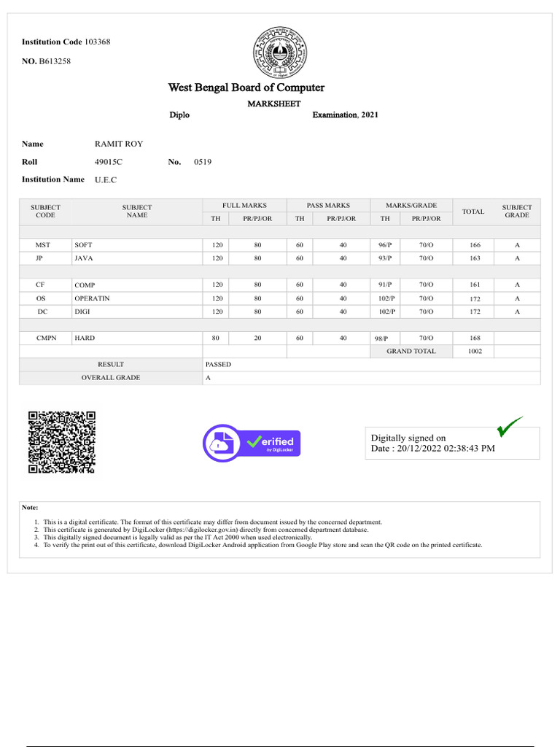Click the GRAND TOTAL label
Viewport: 560px width, 747px height.
tap(411, 351)
